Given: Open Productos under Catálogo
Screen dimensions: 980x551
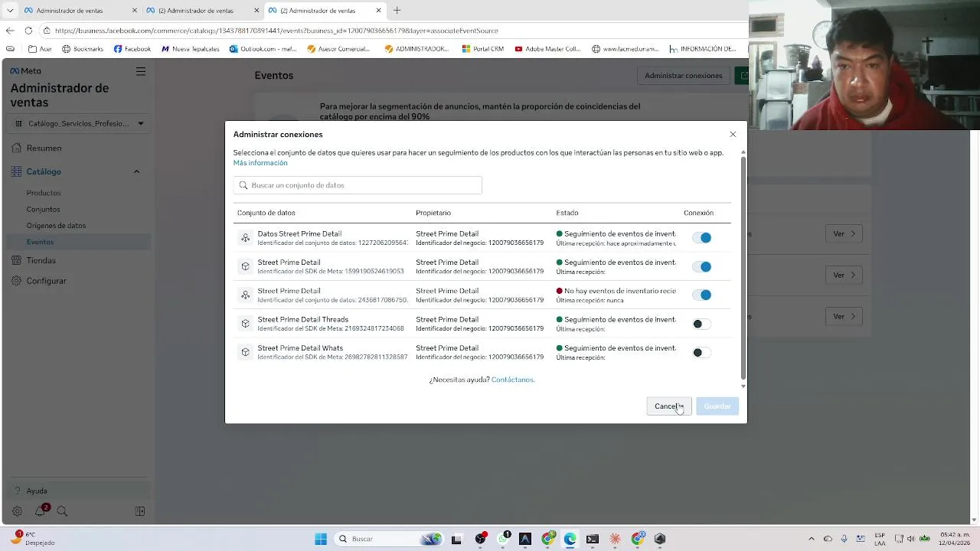Looking at the screenshot, I should (44, 193).
